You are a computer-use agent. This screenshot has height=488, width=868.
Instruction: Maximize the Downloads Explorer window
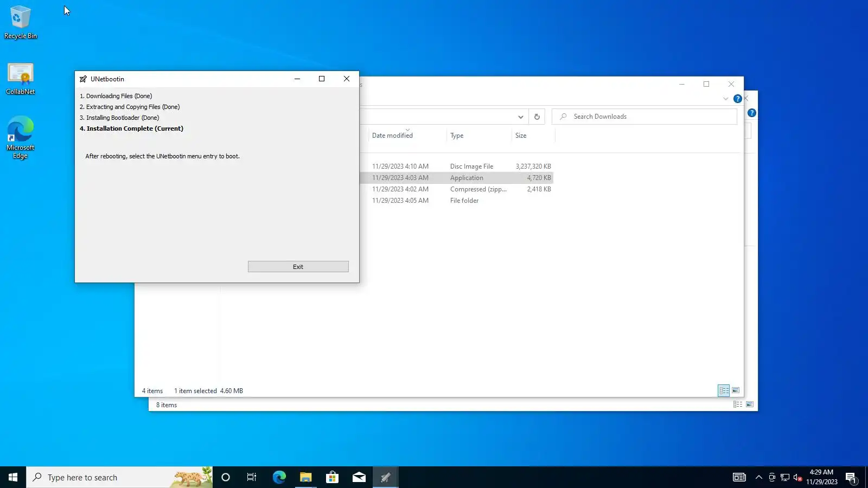(x=706, y=84)
